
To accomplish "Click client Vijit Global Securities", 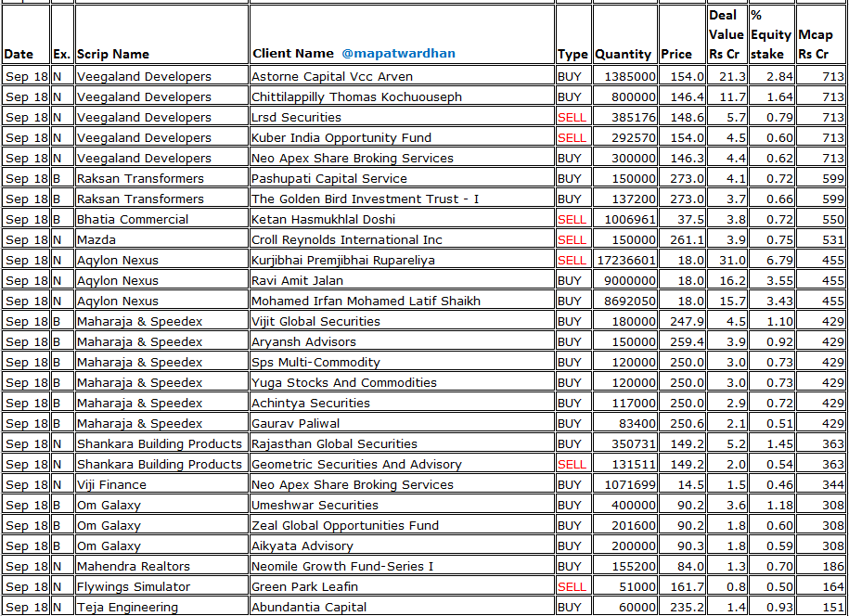I will 315,322.
